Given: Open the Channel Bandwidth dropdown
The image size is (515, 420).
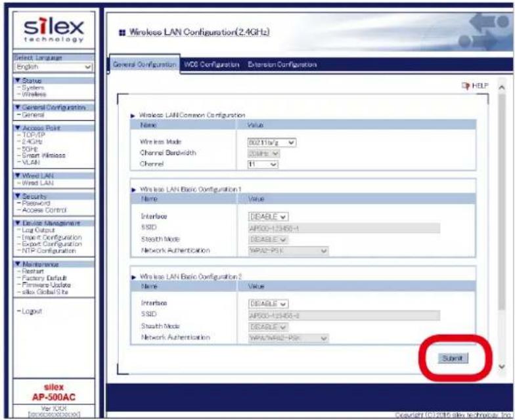Looking at the screenshot, I should (x=264, y=154).
